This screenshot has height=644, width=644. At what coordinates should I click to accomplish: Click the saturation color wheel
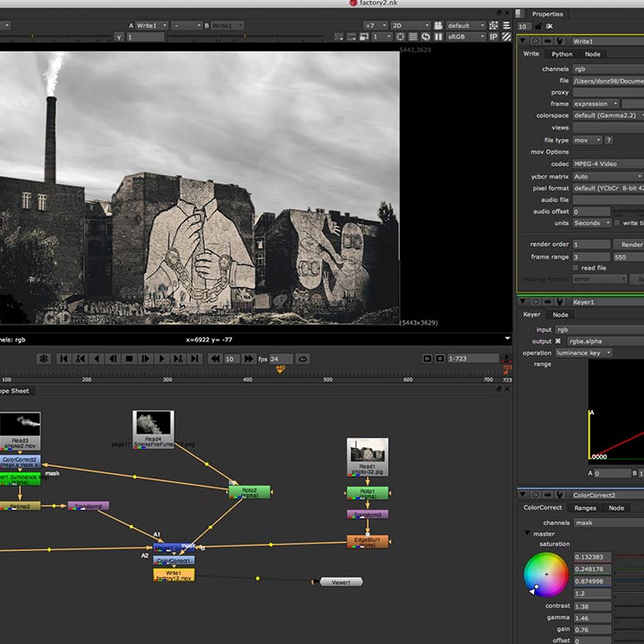pyautogui.click(x=546, y=574)
